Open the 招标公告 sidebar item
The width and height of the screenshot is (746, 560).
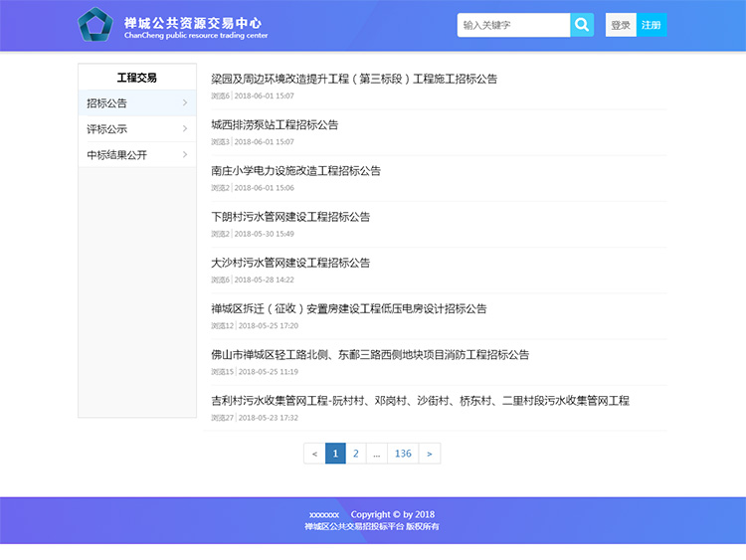coord(137,102)
